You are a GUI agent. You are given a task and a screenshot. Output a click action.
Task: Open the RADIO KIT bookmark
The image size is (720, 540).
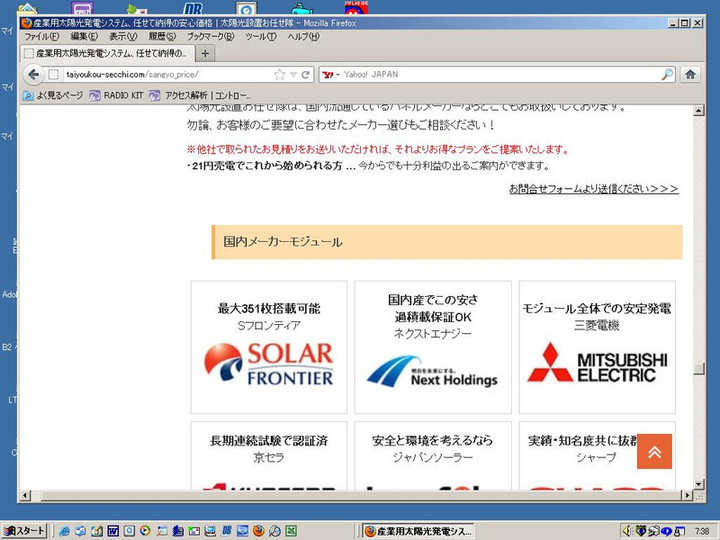tap(117, 96)
